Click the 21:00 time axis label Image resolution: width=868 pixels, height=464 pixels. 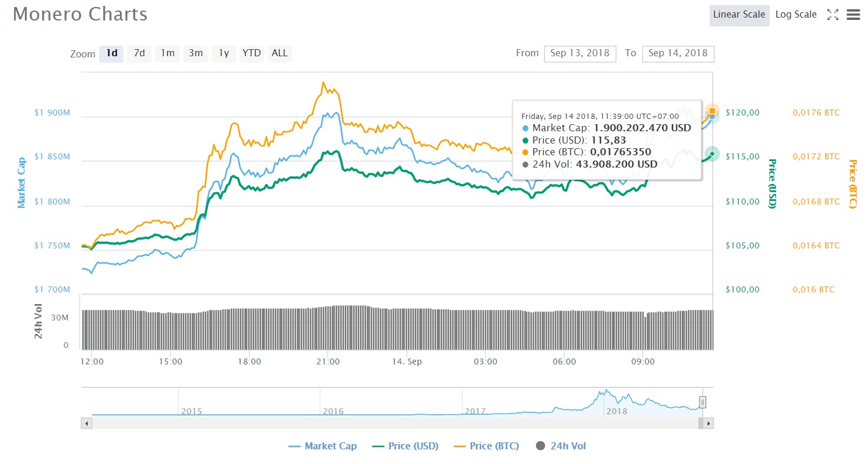(x=328, y=361)
